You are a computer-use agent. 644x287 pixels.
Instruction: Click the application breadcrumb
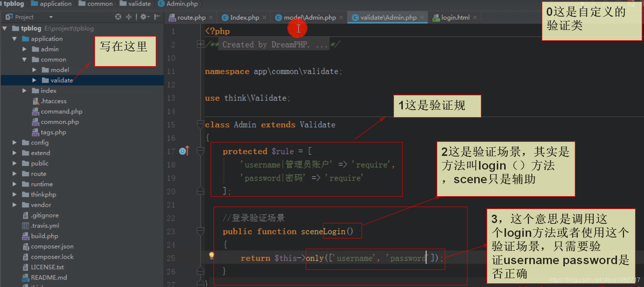(x=51, y=4)
